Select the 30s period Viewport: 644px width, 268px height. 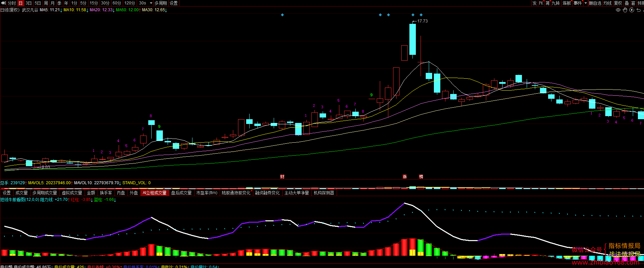(142, 3)
